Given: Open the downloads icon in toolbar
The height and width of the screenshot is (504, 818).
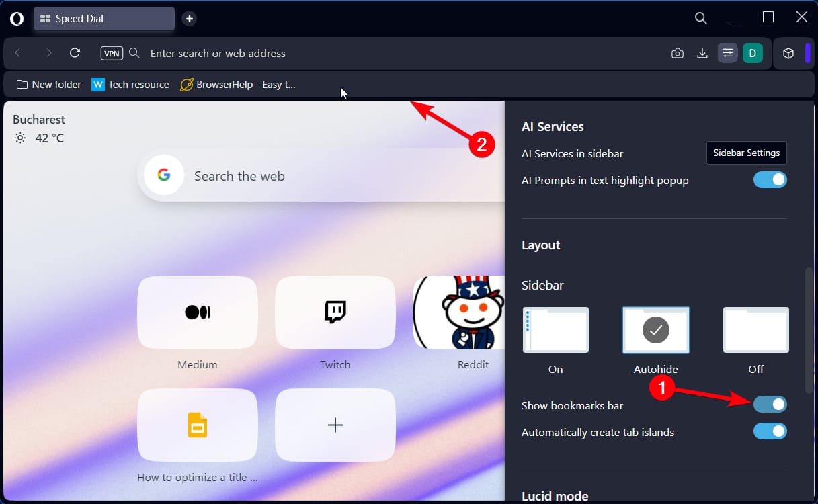Looking at the screenshot, I should tap(702, 53).
